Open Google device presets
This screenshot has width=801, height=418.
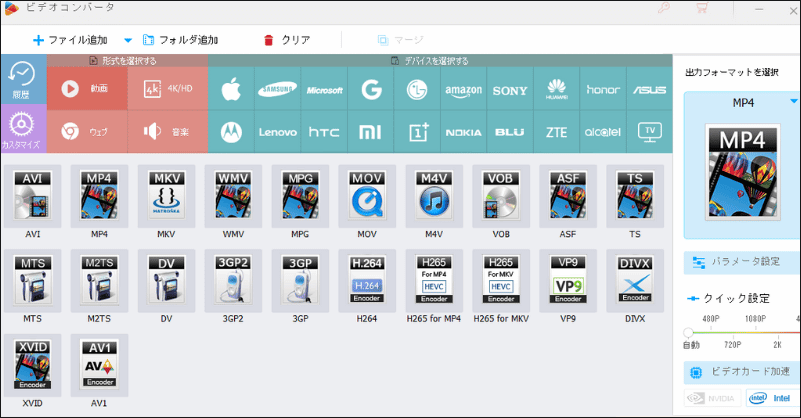(x=371, y=89)
